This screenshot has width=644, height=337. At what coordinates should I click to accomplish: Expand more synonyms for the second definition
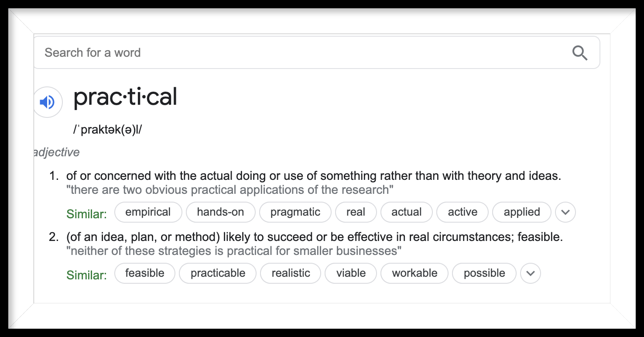coord(531,274)
